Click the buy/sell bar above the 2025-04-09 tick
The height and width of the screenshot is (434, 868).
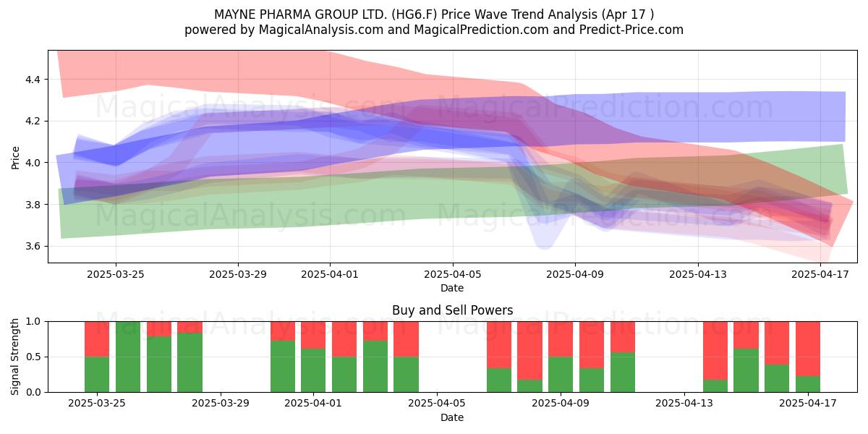click(x=561, y=357)
